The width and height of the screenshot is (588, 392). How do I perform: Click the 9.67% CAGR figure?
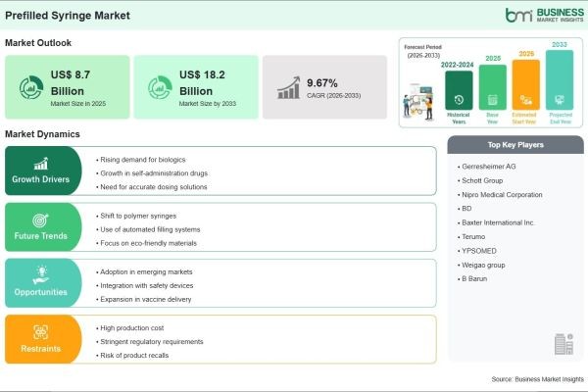point(322,83)
